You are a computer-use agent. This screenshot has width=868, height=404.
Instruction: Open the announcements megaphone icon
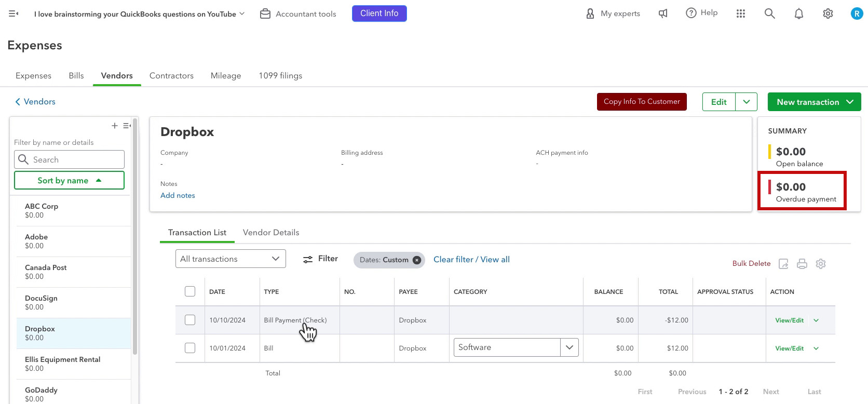click(663, 14)
